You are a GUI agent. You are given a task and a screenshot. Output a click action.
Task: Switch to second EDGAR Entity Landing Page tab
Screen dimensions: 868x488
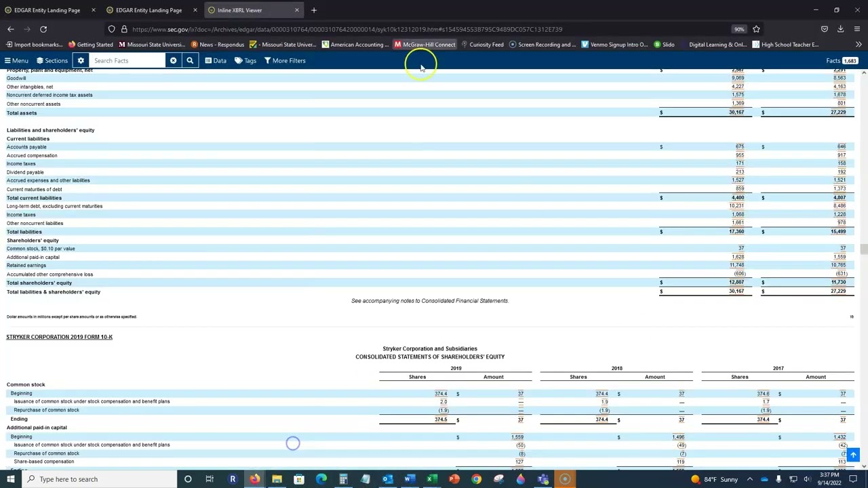[149, 10]
